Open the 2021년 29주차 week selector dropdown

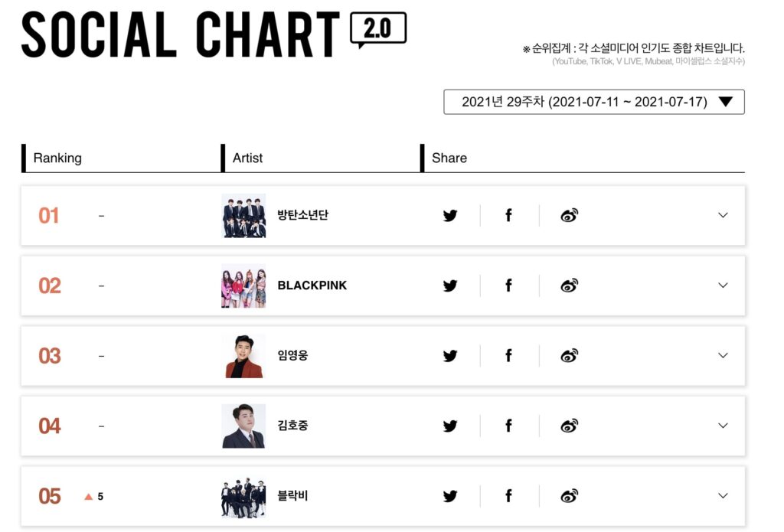[594, 102]
